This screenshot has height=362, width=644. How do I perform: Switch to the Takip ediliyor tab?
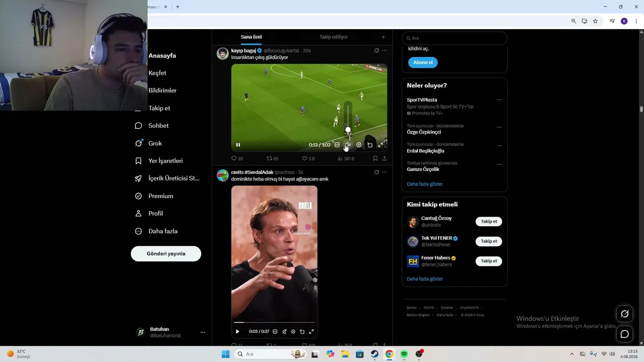pyautogui.click(x=334, y=37)
